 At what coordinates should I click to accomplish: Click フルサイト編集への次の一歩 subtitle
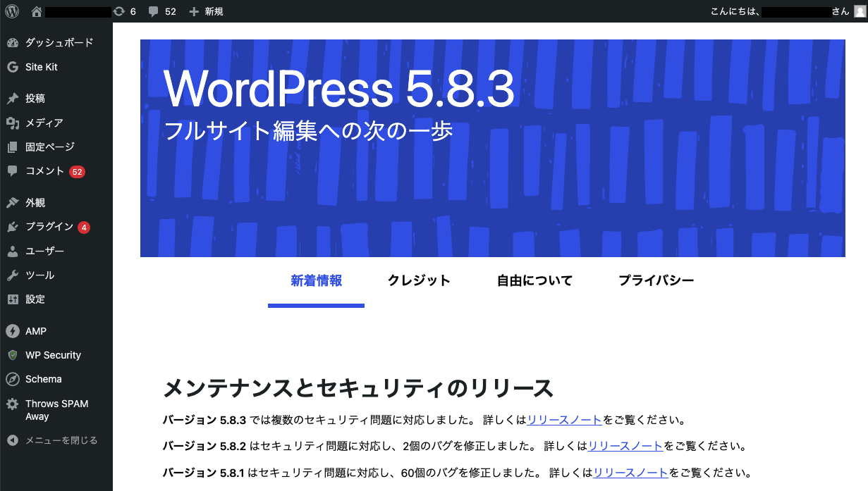(x=308, y=132)
